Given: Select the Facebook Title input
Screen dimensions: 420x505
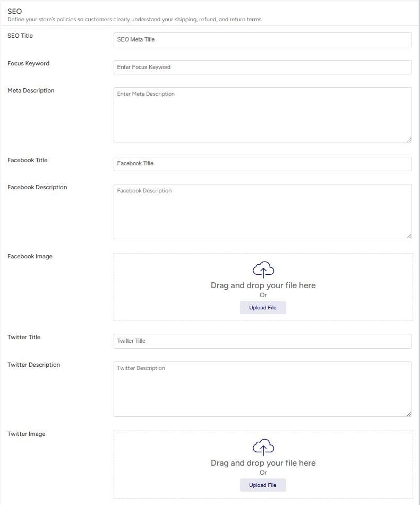Looking at the screenshot, I should pos(263,164).
